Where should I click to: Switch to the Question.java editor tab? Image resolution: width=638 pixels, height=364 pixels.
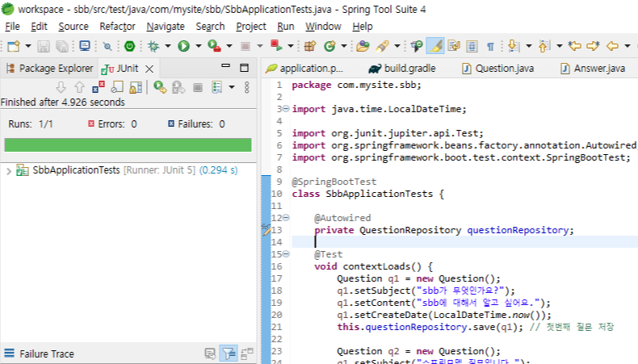[x=498, y=69]
